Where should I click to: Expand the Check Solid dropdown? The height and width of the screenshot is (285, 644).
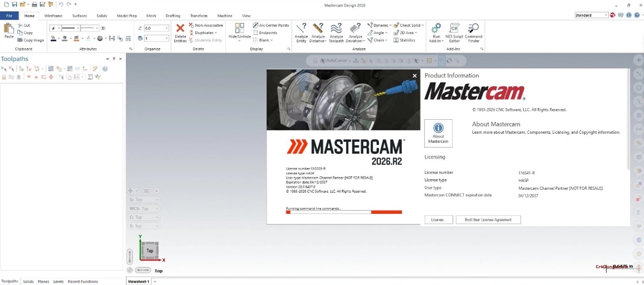coord(422,25)
